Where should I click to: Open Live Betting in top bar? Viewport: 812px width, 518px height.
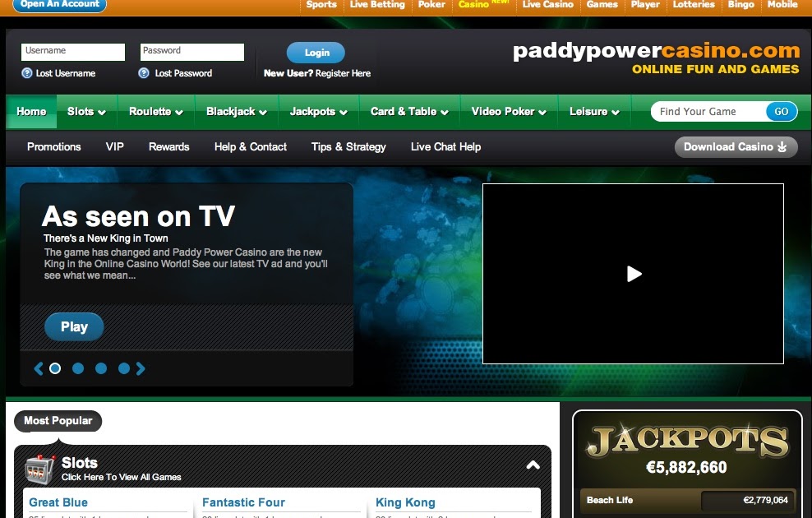(x=377, y=5)
